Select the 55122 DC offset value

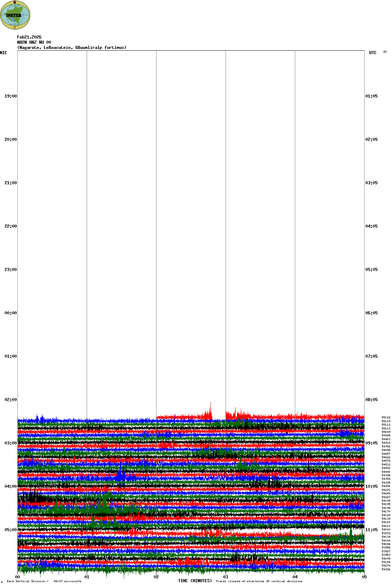coord(386,417)
